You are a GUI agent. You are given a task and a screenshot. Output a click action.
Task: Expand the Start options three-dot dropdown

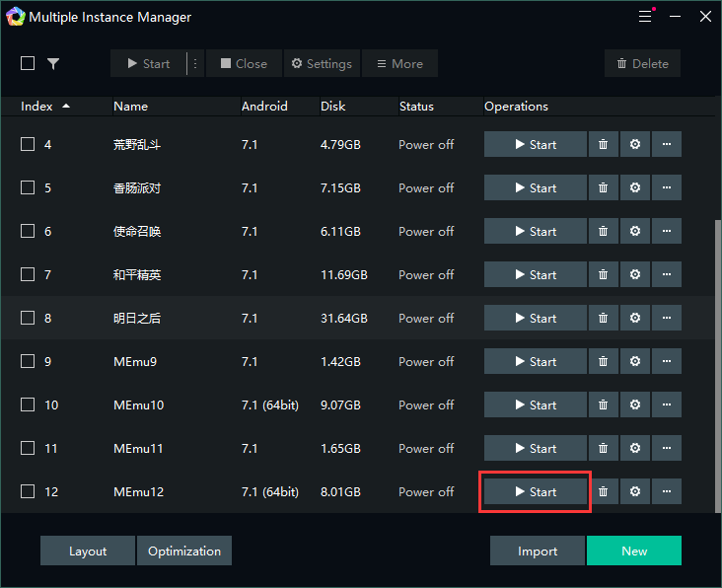tap(194, 64)
